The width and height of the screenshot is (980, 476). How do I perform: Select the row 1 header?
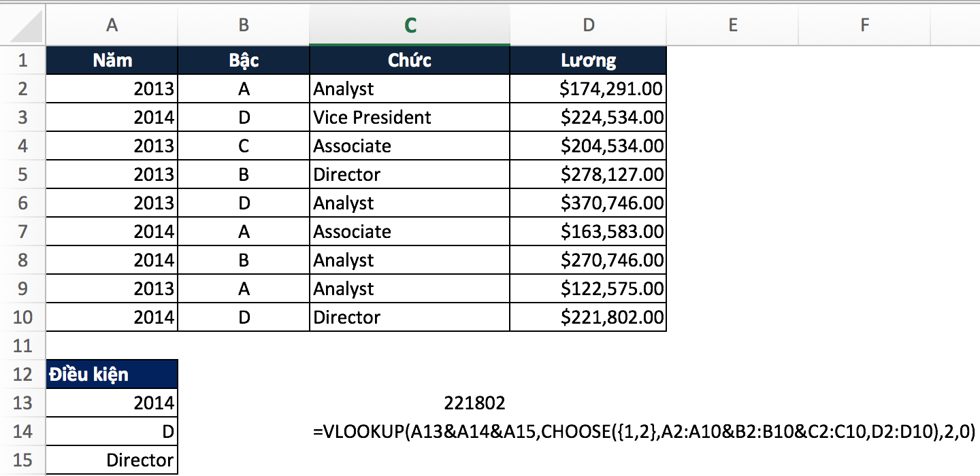pos(22,61)
